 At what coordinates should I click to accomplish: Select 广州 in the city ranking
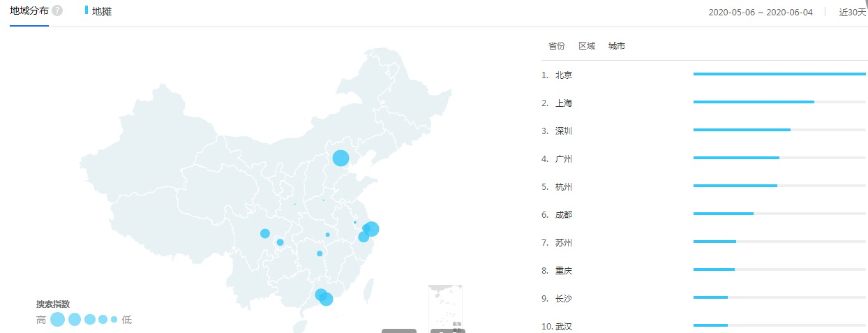pyautogui.click(x=564, y=158)
